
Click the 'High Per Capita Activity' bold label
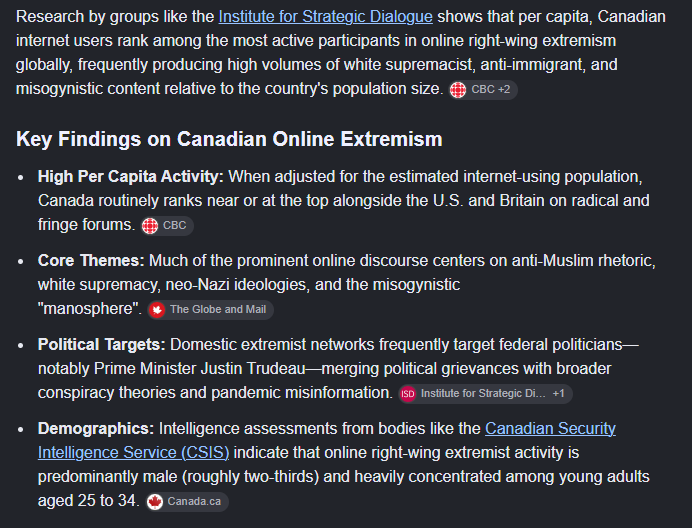[x=131, y=177]
